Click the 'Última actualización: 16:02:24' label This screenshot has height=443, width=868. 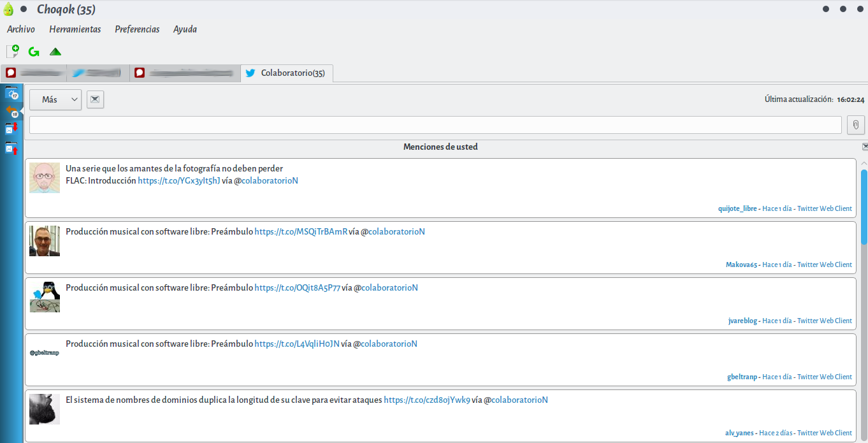[814, 99]
